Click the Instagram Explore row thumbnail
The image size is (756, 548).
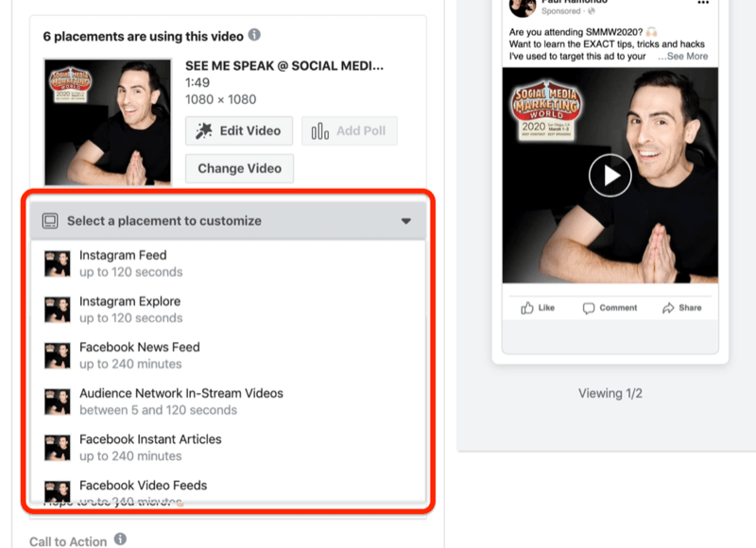[x=58, y=309]
